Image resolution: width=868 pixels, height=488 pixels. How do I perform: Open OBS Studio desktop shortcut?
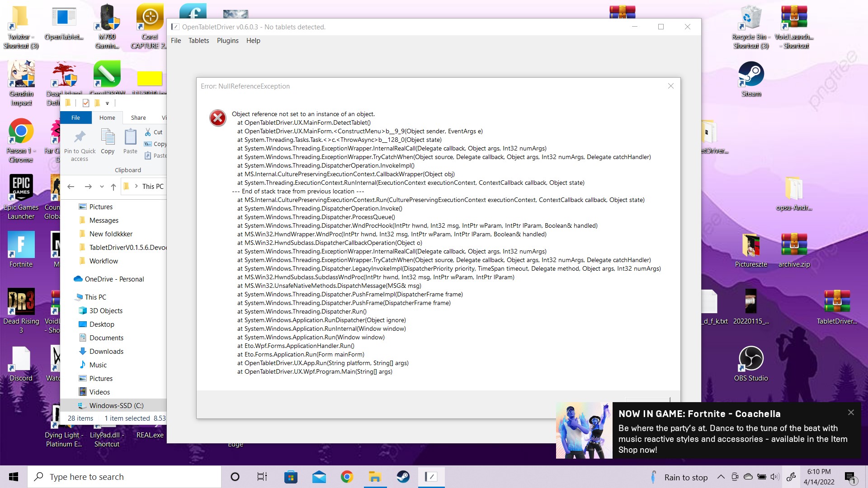(751, 364)
